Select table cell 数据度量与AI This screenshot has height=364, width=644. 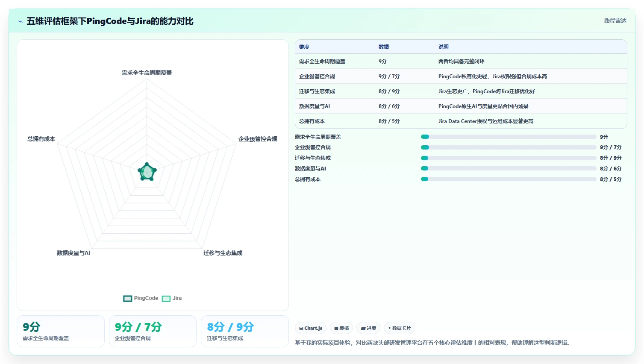[315, 106]
